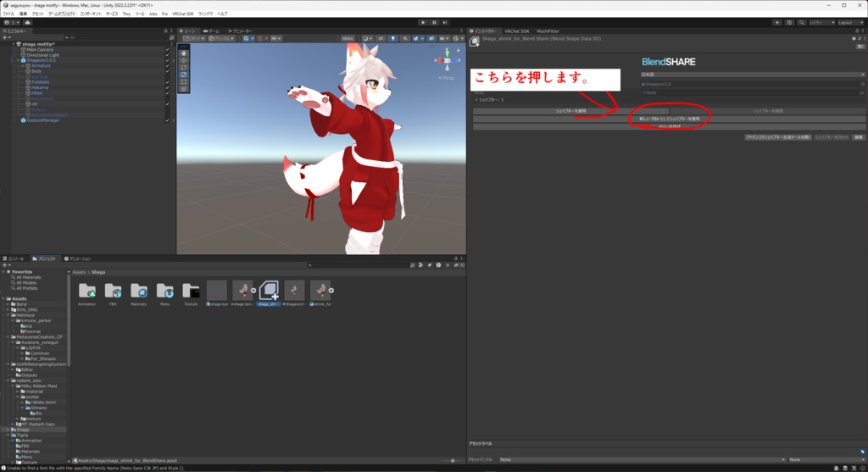Open the Undo History icon in top toolbar

coord(789,23)
